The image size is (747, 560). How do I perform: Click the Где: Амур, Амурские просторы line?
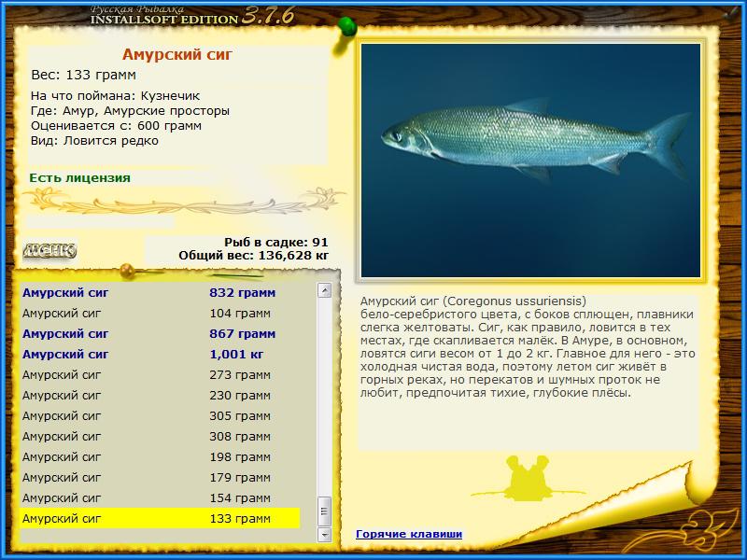pos(130,111)
